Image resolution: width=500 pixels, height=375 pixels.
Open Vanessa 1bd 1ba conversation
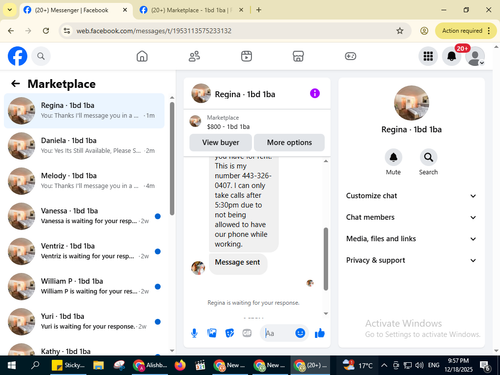[84, 216]
